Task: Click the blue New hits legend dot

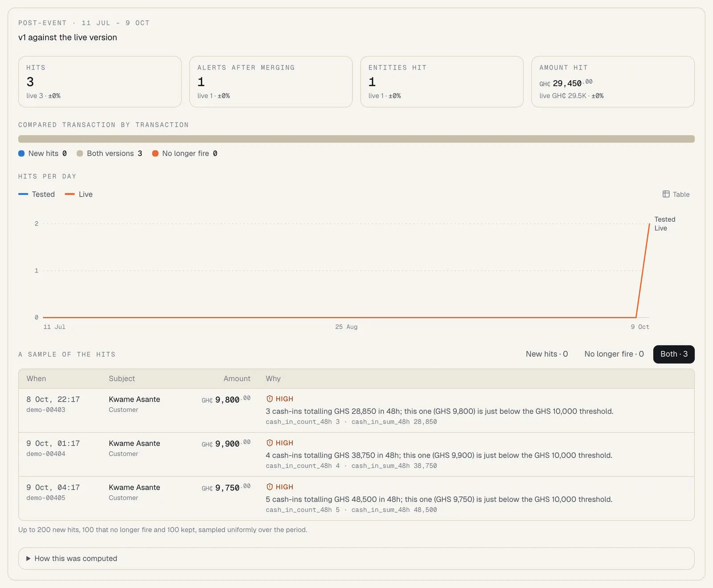Action: point(21,153)
